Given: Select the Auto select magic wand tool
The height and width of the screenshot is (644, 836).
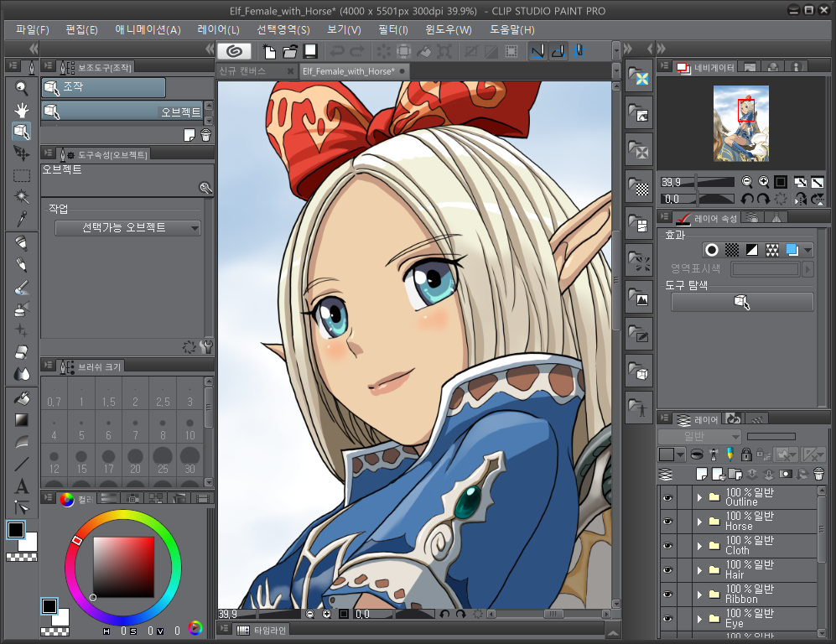Looking at the screenshot, I should pos(21,197).
